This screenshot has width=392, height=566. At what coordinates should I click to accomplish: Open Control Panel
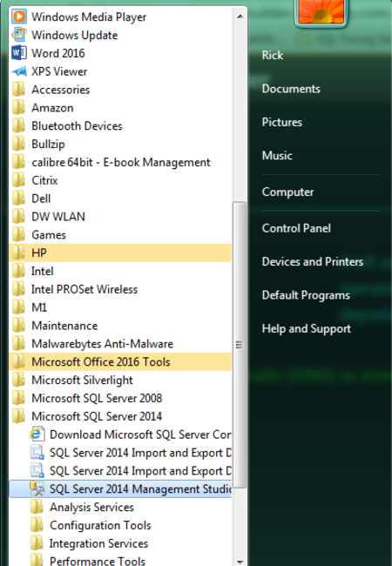point(296,228)
